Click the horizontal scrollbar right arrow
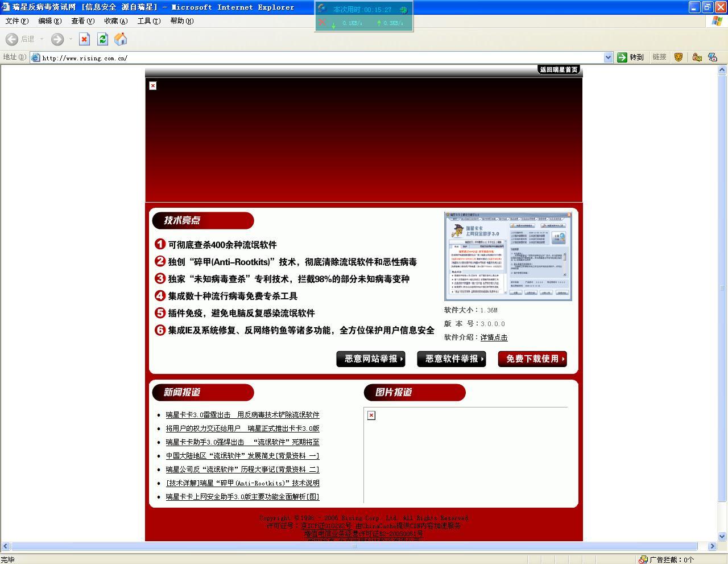Viewport: 728px width, 564px height. point(712,546)
